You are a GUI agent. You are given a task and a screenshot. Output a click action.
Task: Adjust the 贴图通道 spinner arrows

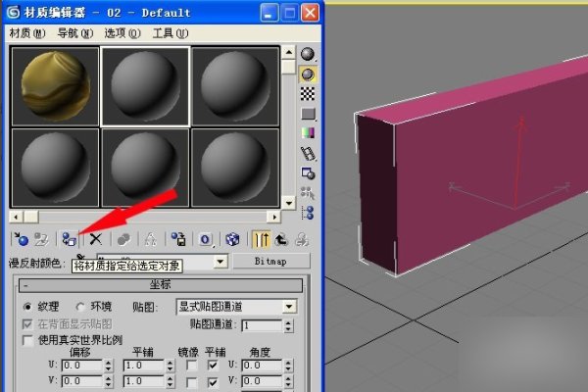tap(288, 325)
